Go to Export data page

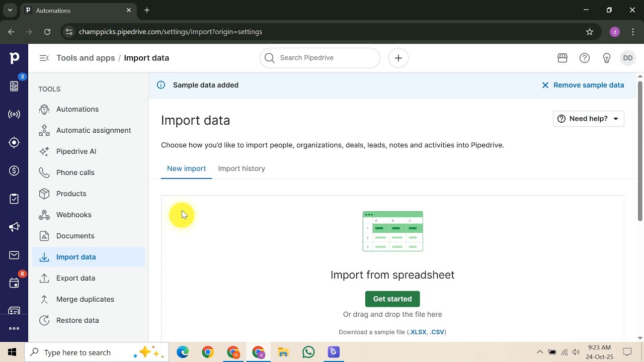(89, 278)
